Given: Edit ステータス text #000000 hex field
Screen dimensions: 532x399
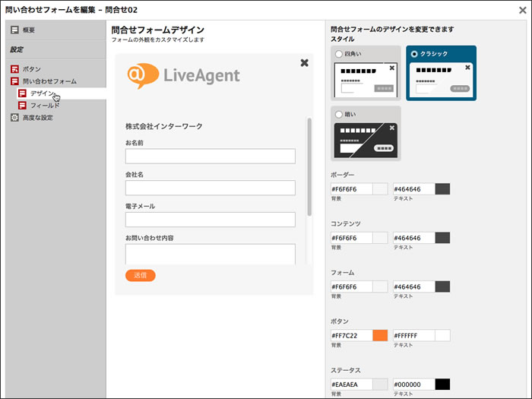Looking at the screenshot, I should [x=414, y=385].
